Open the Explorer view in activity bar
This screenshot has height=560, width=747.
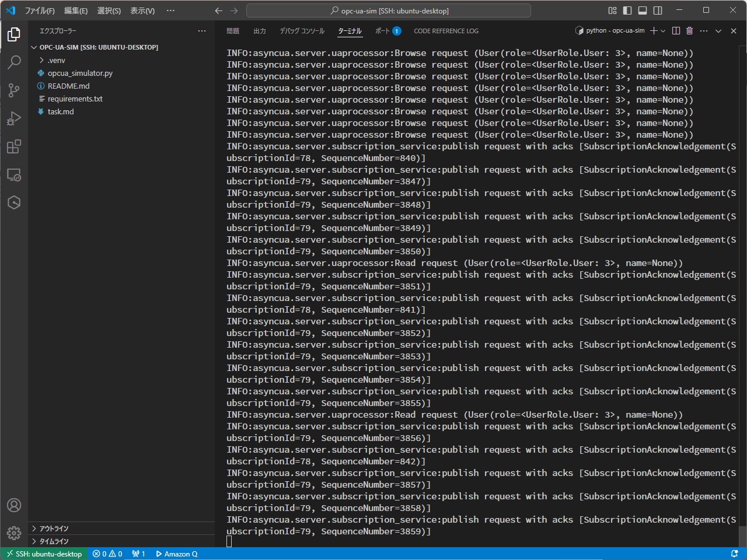14,34
